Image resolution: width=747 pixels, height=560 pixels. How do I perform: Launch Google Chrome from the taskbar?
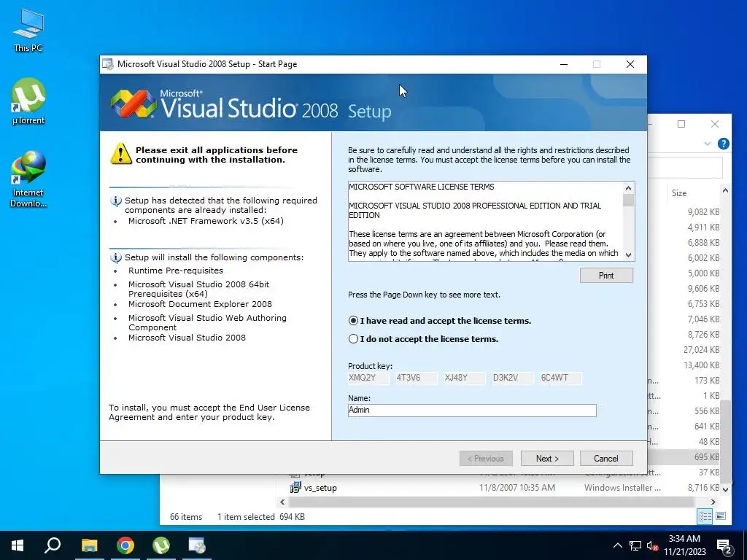pos(125,545)
